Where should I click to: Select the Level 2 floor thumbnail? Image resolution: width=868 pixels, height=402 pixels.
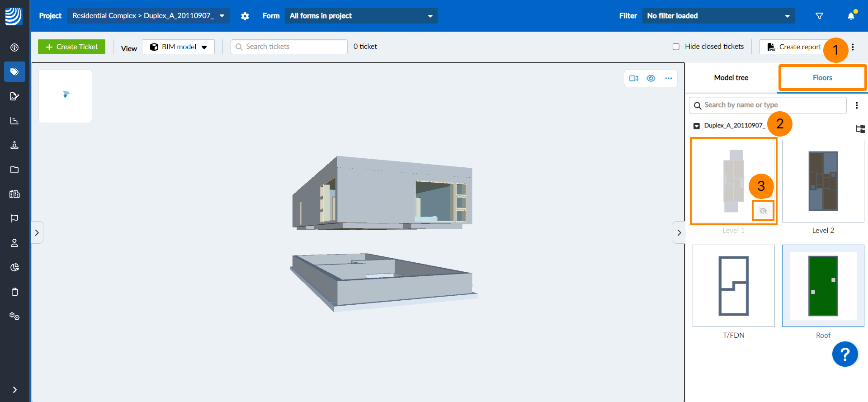point(823,181)
